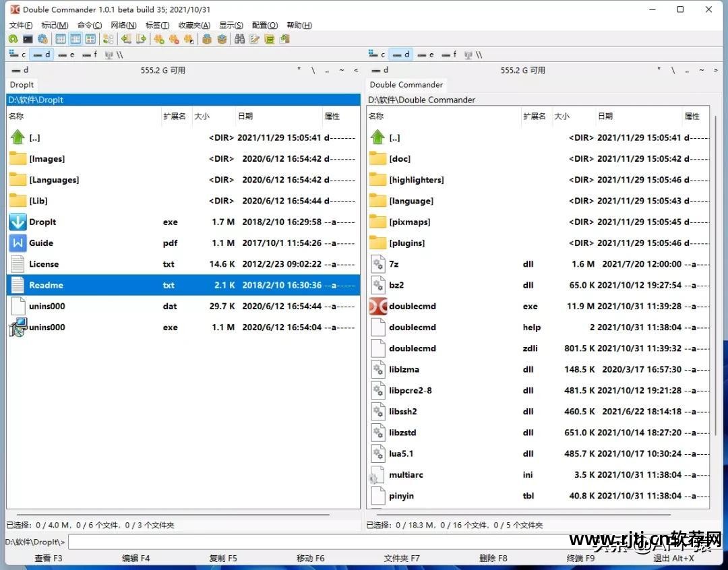
Task: Click the 移动 F6 button
Action: pos(311,559)
